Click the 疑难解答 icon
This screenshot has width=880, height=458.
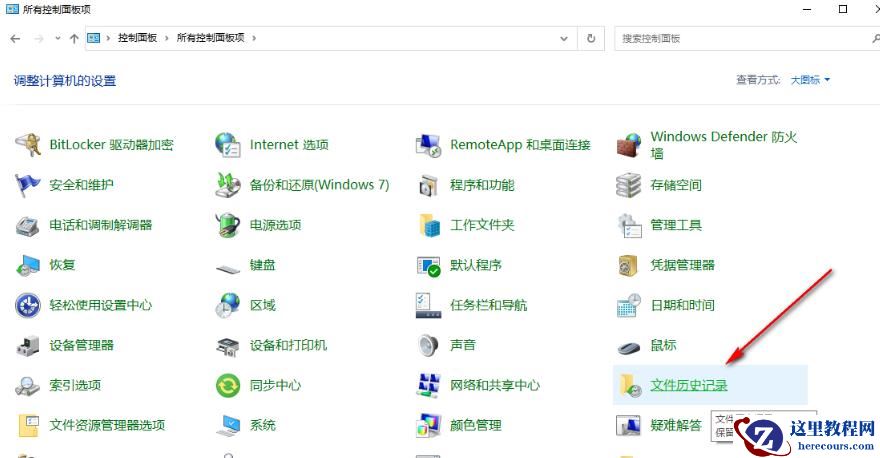[x=629, y=425]
